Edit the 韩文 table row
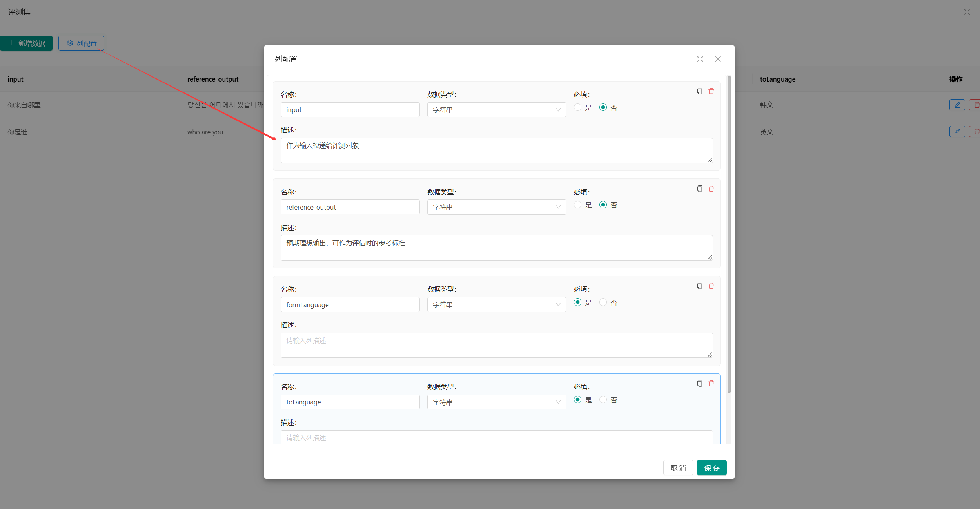This screenshot has height=509, width=980. pyautogui.click(x=957, y=105)
